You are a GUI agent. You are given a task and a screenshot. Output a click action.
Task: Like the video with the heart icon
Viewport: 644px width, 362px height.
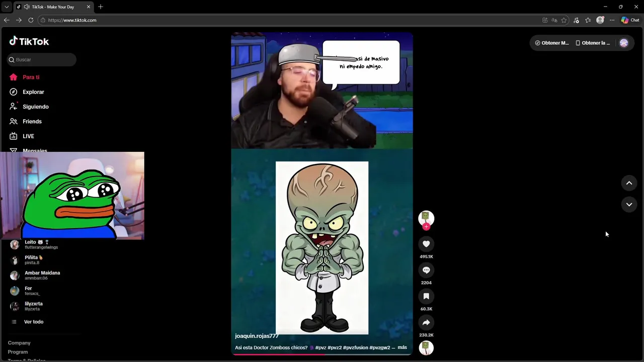tap(426, 244)
